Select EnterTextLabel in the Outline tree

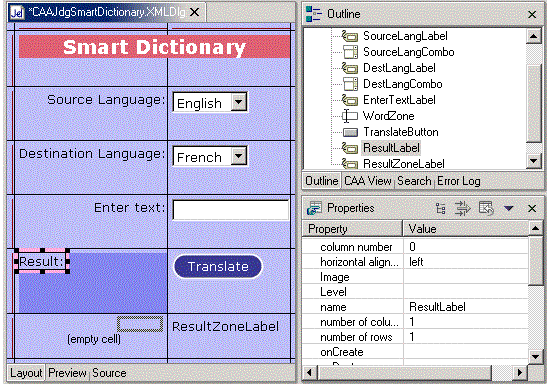(399, 100)
